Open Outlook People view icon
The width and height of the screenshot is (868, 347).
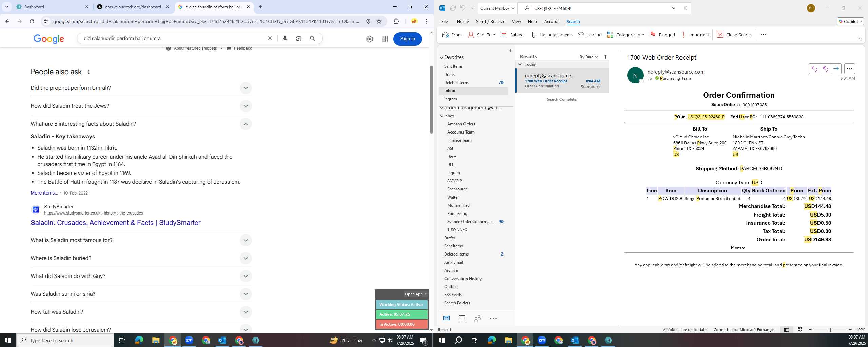pos(477,318)
